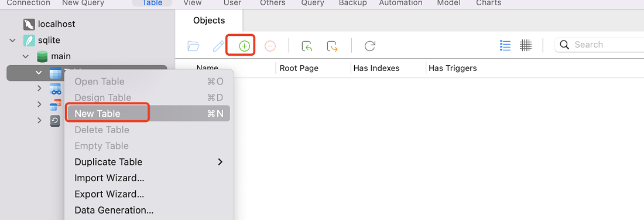Select the main database node

[x=61, y=56]
